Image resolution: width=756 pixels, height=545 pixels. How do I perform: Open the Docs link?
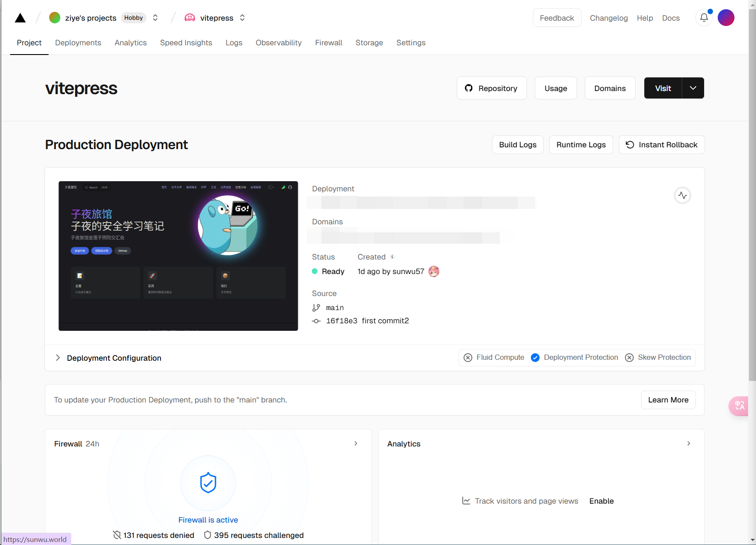pos(671,18)
